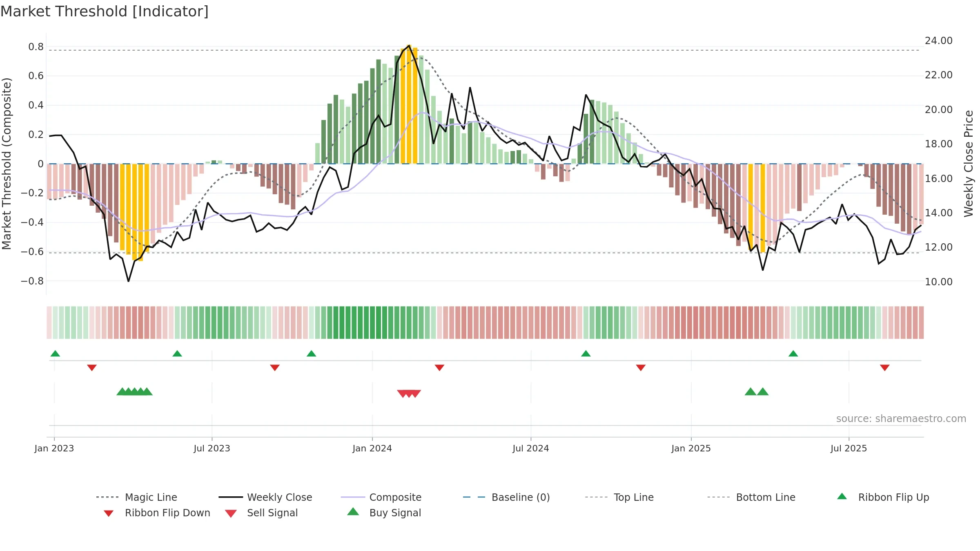Image resolution: width=980 pixels, height=551 pixels.
Task: Toggle the Top Line legend entry
Action: [x=619, y=497]
